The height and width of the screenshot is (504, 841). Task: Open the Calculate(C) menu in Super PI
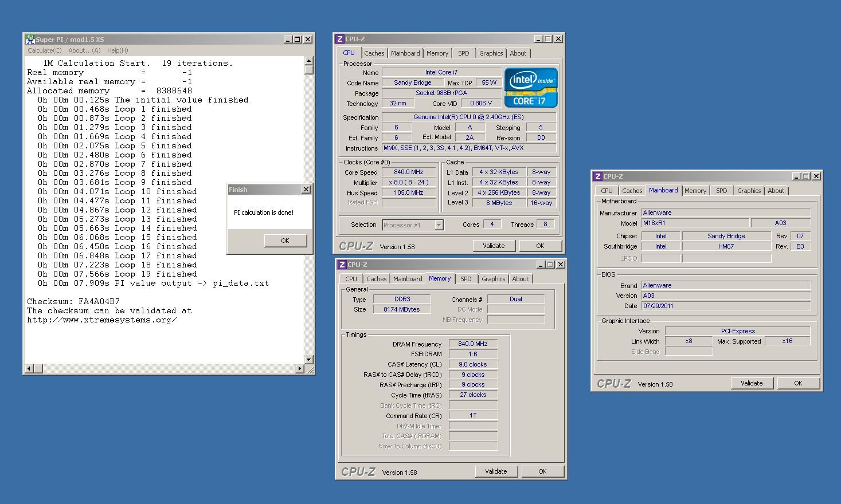pyautogui.click(x=45, y=50)
